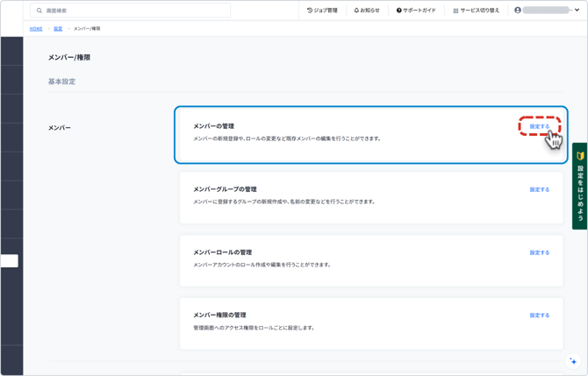Image resolution: width=588 pixels, height=376 pixels.
Task: Click 設定する for メンバーロールの管理
Action: pyautogui.click(x=539, y=252)
